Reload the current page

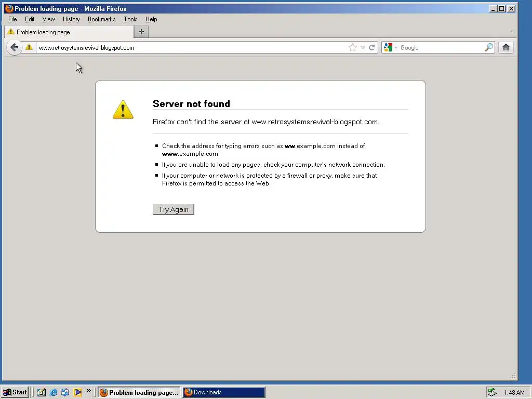(x=372, y=47)
